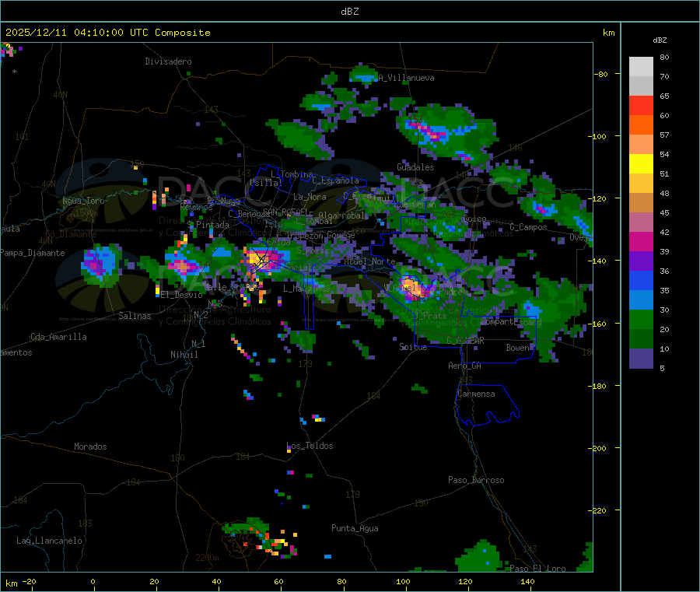Click the Carmensa label
700x592 pixels.
[476, 394]
